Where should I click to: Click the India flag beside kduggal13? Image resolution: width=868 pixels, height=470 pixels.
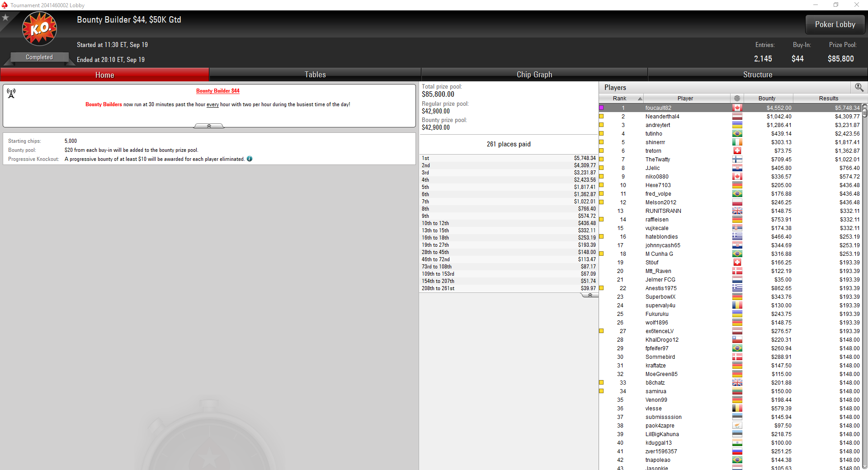pos(737,442)
